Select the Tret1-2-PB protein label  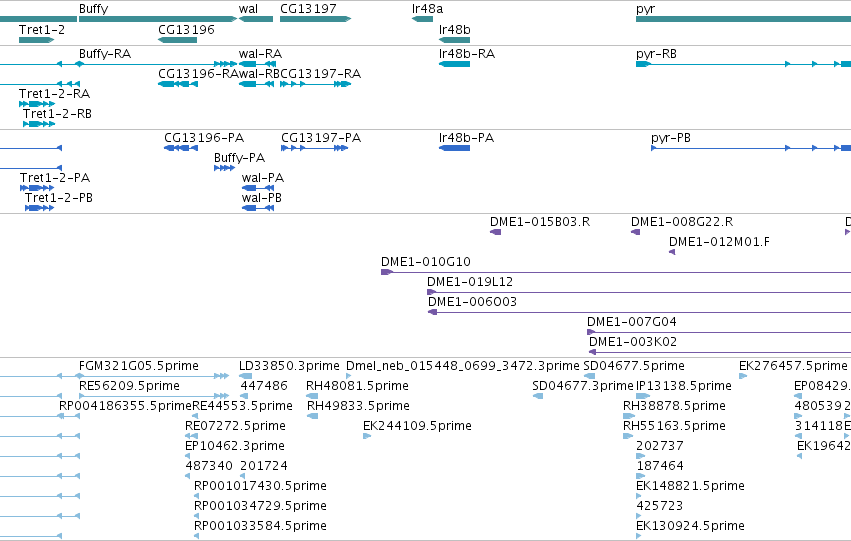59,198
